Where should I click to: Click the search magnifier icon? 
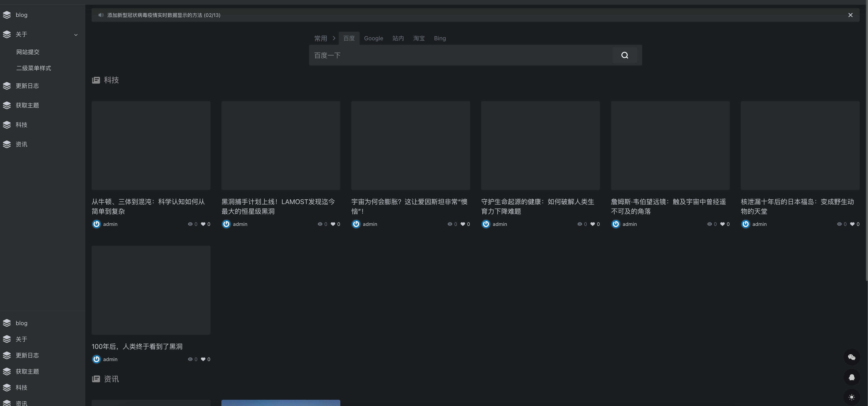(x=625, y=55)
